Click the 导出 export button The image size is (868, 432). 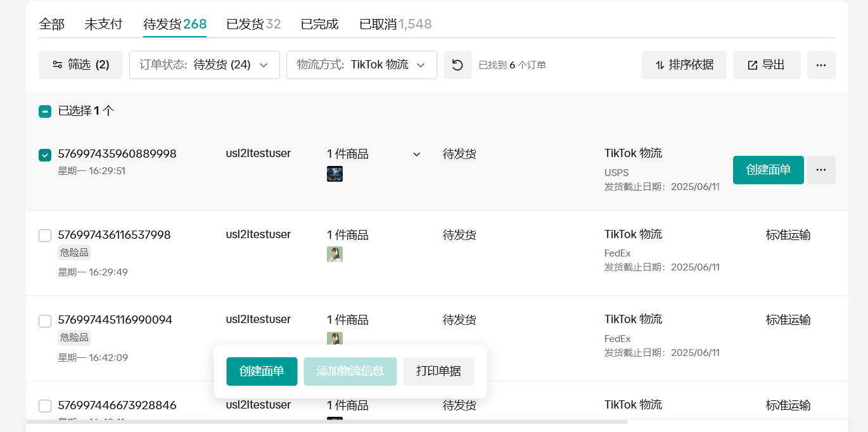tap(767, 65)
